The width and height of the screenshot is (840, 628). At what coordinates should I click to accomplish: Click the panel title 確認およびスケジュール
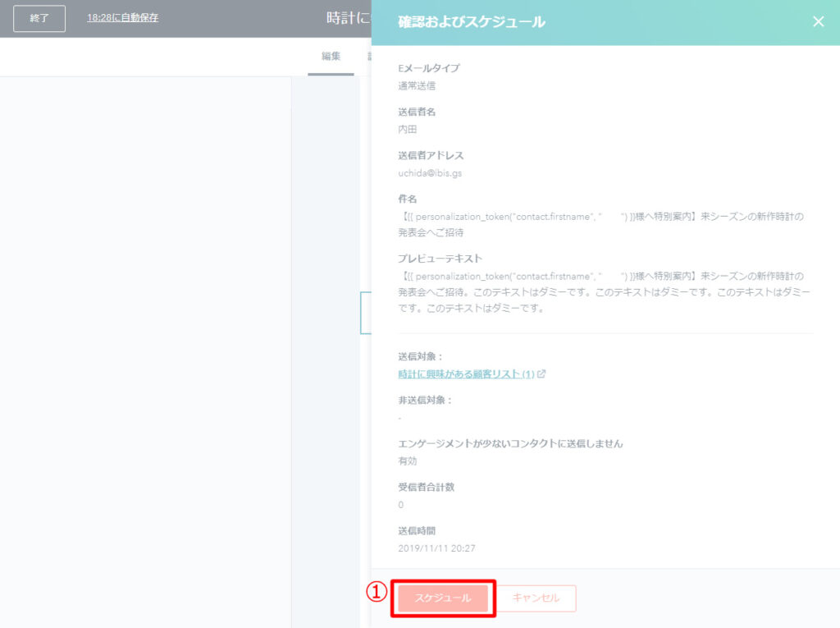472,22
